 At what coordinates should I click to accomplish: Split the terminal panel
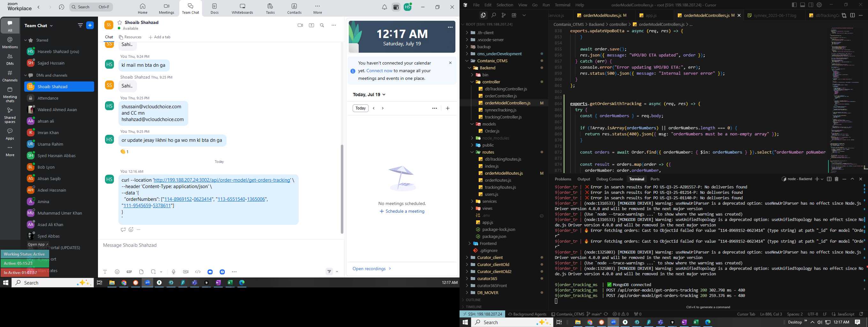click(x=829, y=179)
